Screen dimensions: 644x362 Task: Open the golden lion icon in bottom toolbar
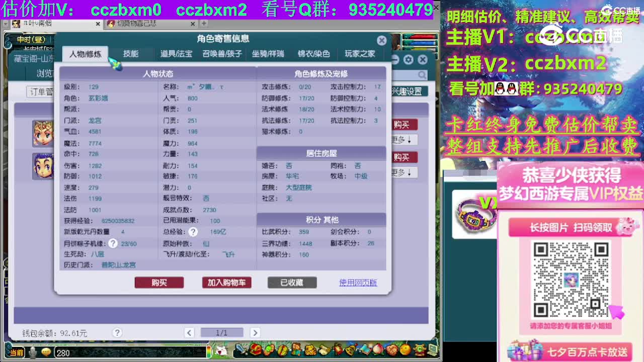click(x=310, y=349)
